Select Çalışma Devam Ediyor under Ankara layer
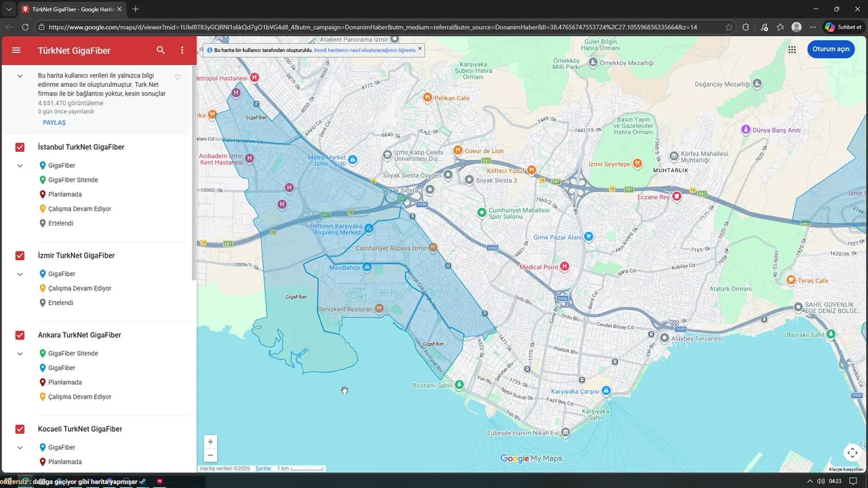 (79, 397)
